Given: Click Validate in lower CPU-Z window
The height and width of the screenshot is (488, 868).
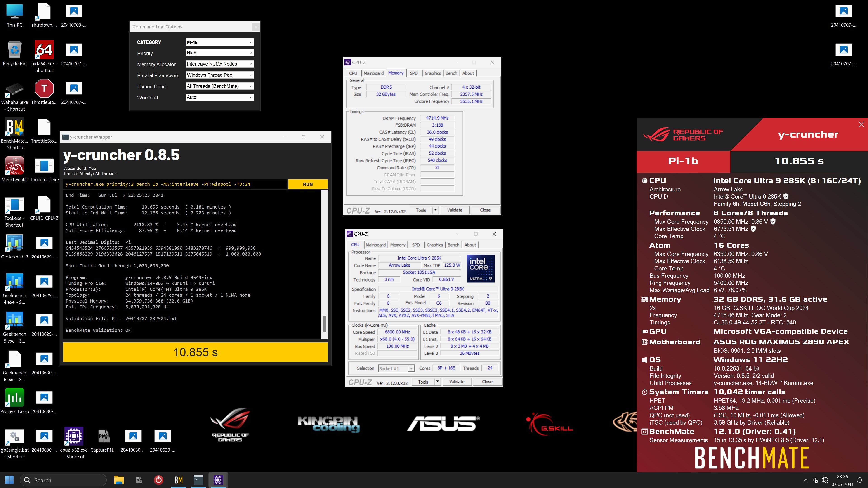Looking at the screenshot, I should pos(457,382).
